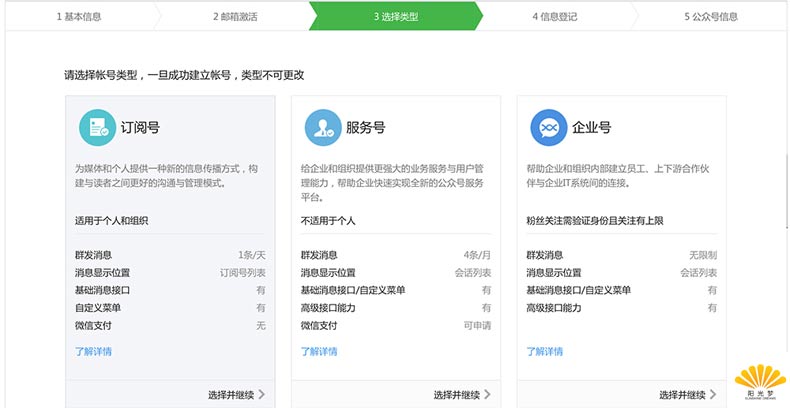Image resolution: width=790 pixels, height=408 pixels.
Task: Go to step 2 邮箱激活
Action: (235, 17)
